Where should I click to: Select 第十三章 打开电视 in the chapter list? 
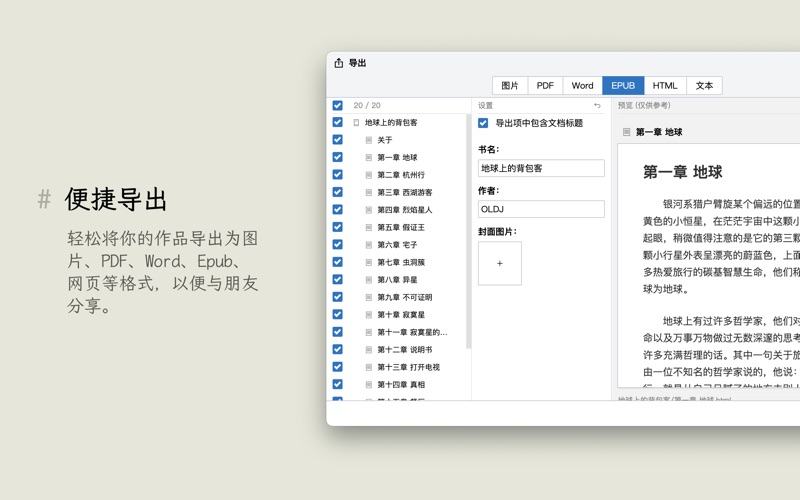pyautogui.click(x=408, y=367)
